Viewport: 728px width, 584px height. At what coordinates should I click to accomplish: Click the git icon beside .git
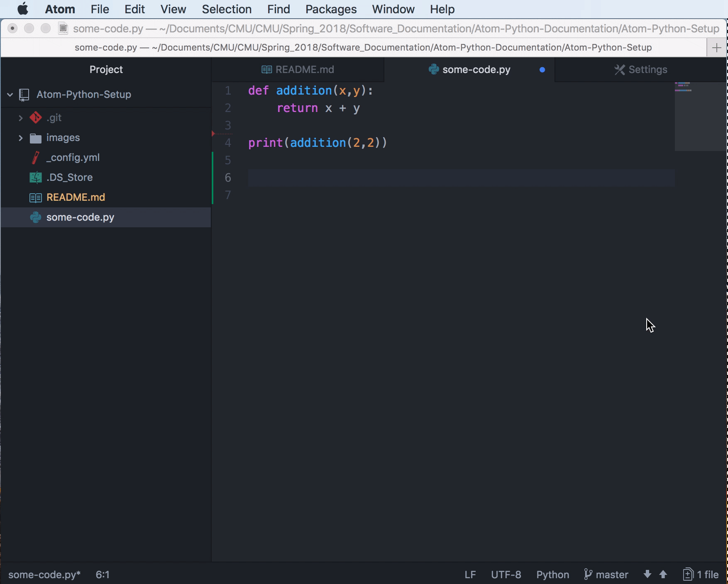36,118
